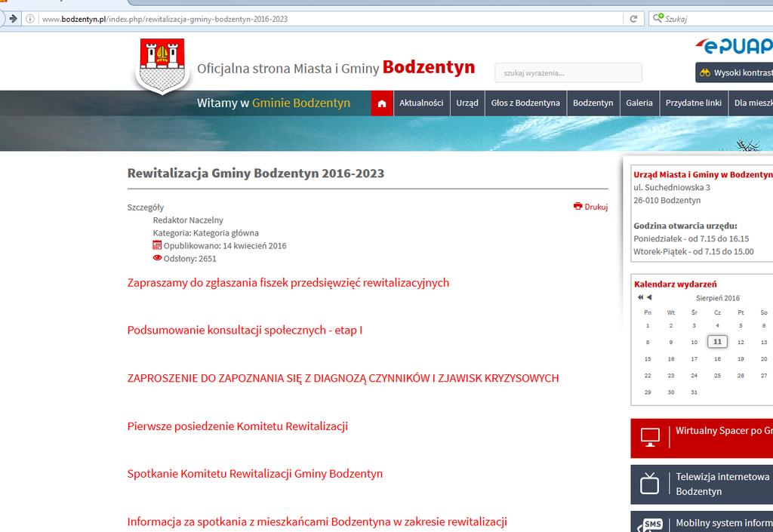Viewport: 773px width, 532px height.
Task: Open the Pierwsze posiedzenie Komitetu Rewitalizacji link
Action: pyautogui.click(x=238, y=426)
